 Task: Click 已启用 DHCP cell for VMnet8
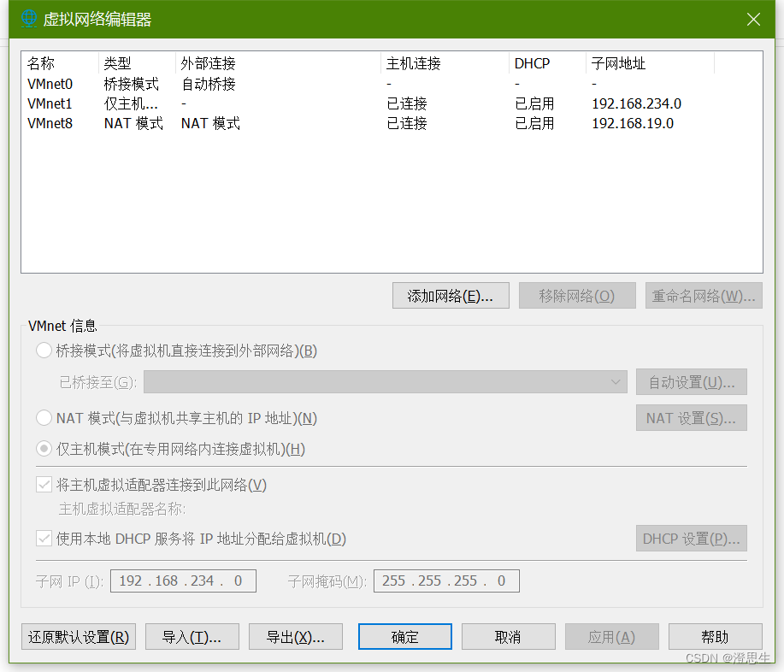(534, 123)
